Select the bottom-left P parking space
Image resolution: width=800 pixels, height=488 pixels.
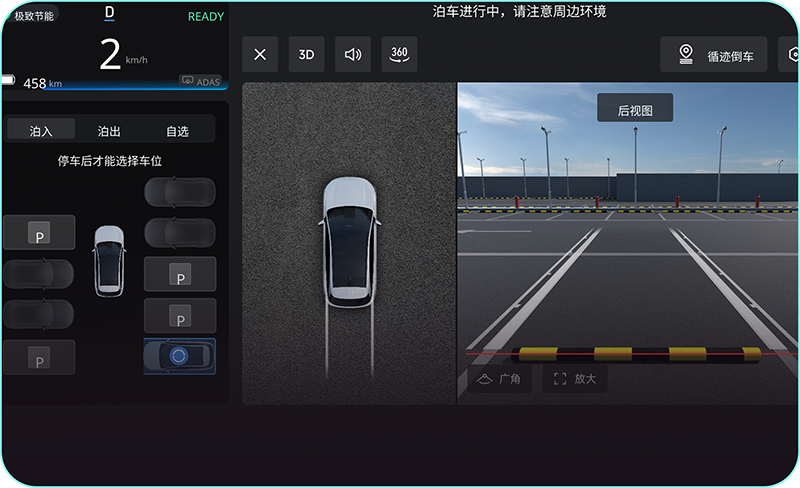[39, 358]
